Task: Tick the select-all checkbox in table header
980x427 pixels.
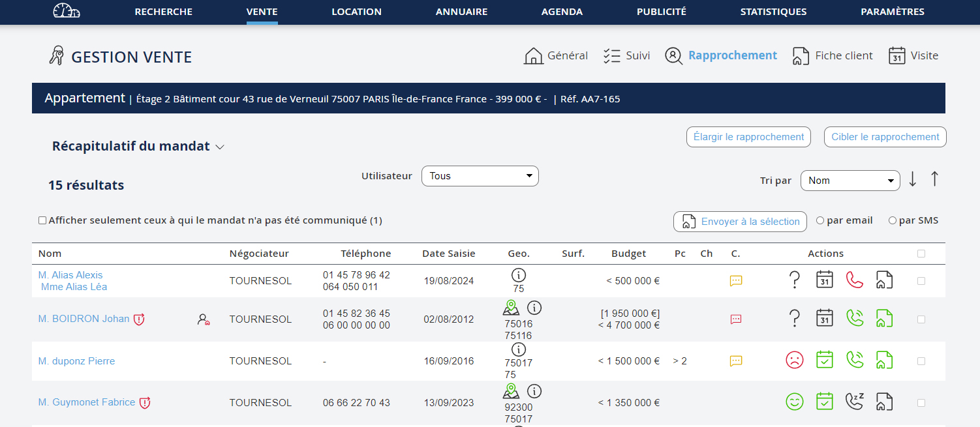Action: [921, 254]
